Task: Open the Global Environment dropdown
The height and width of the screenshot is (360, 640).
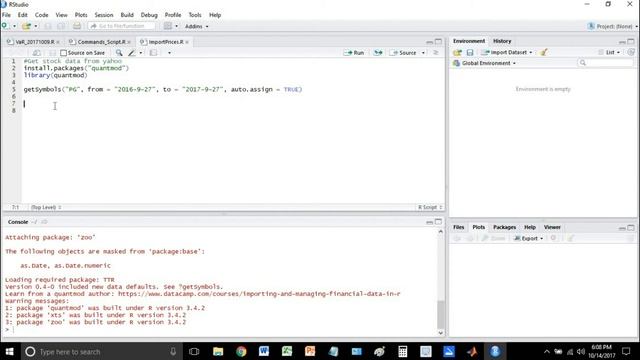Action: 484,63
